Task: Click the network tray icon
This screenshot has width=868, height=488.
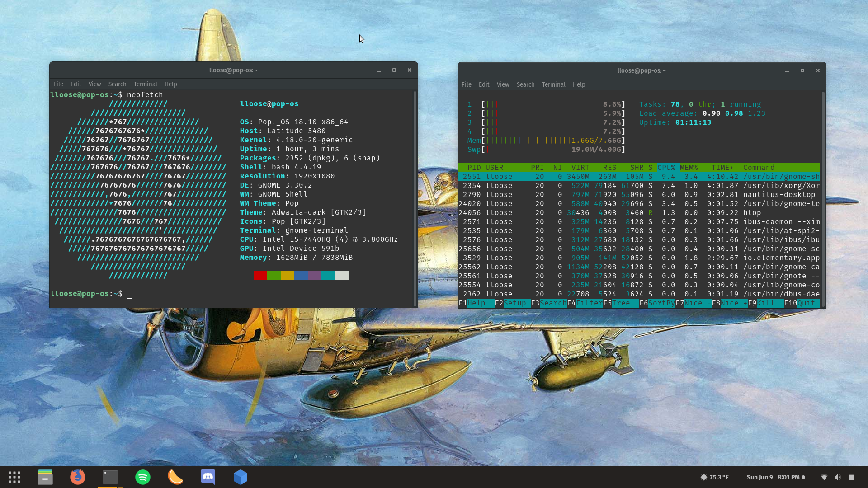Action: coord(824,477)
